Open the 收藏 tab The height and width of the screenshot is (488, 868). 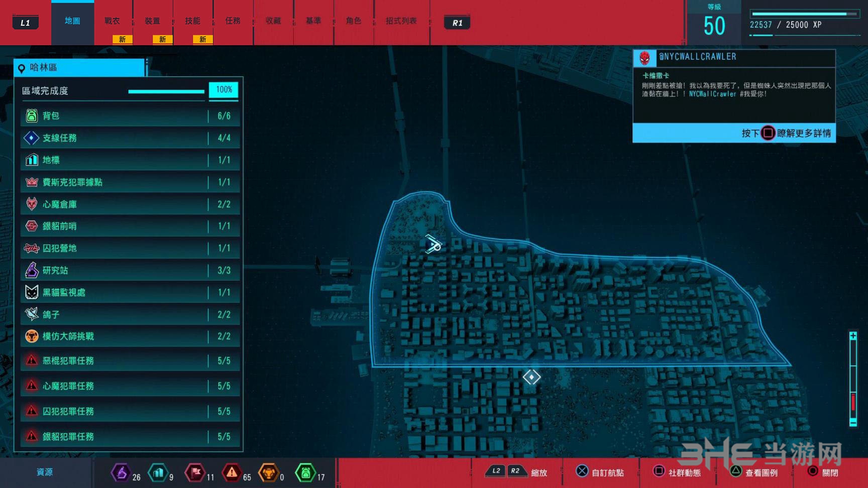click(x=273, y=21)
